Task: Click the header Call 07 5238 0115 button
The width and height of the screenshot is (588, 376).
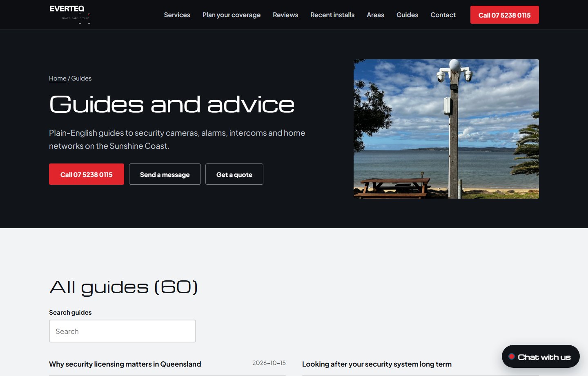Action: (505, 15)
